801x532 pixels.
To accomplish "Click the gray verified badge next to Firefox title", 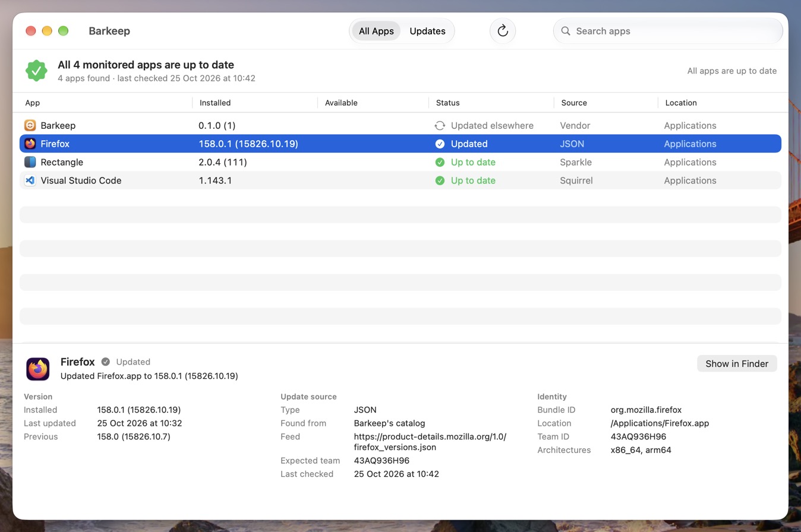I will pyautogui.click(x=105, y=362).
